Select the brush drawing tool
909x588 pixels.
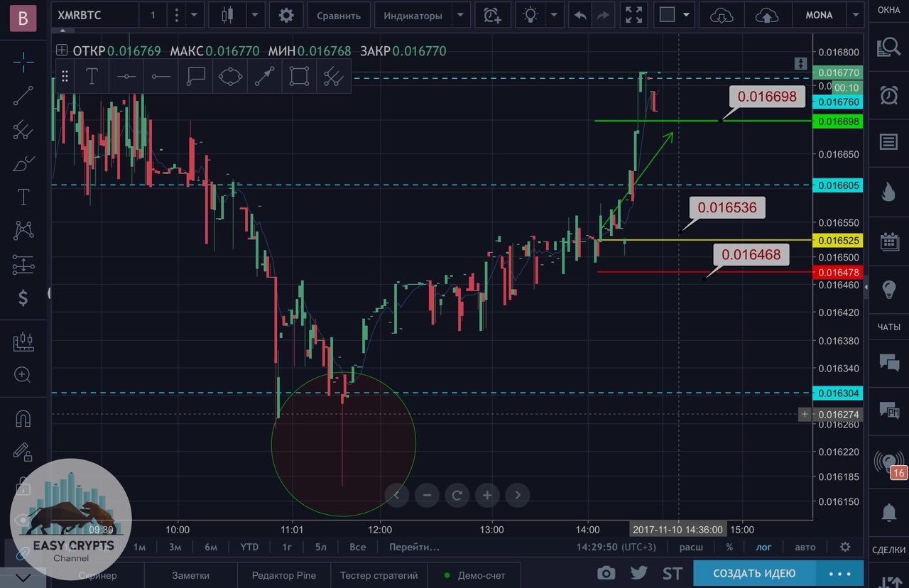(x=23, y=163)
